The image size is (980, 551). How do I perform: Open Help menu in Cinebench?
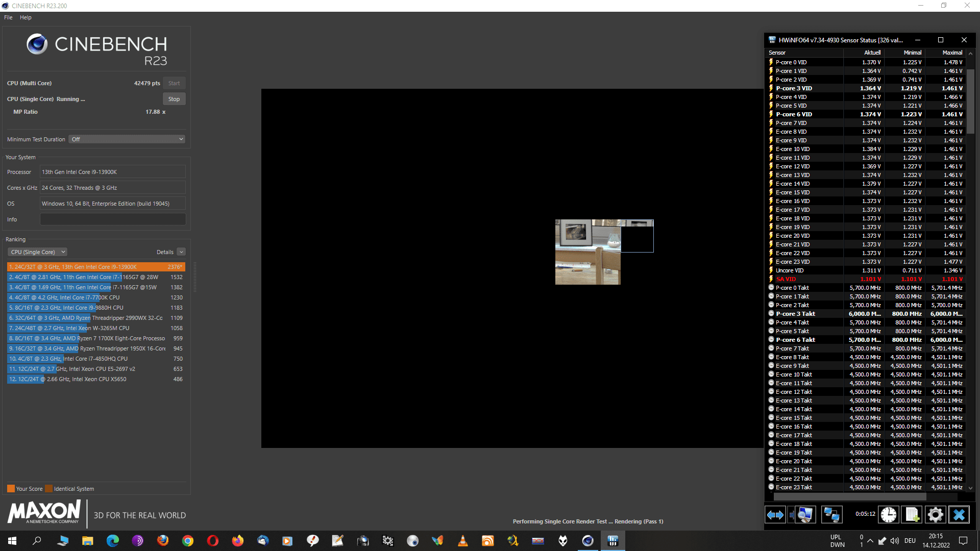tap(26, 17)
